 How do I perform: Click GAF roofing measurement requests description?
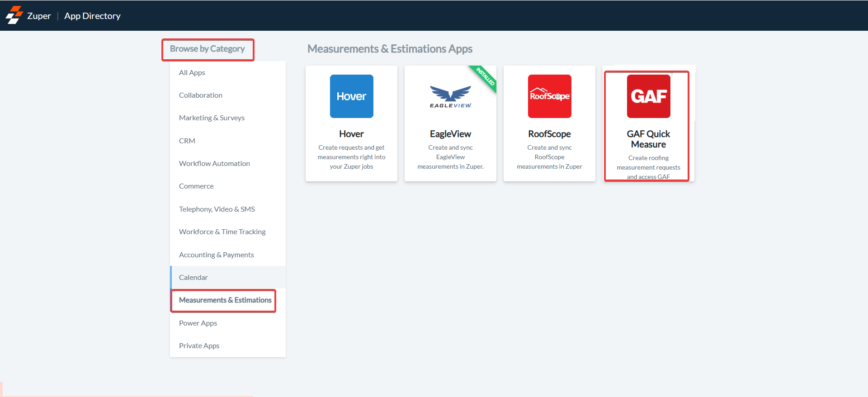tap(648, 167)
